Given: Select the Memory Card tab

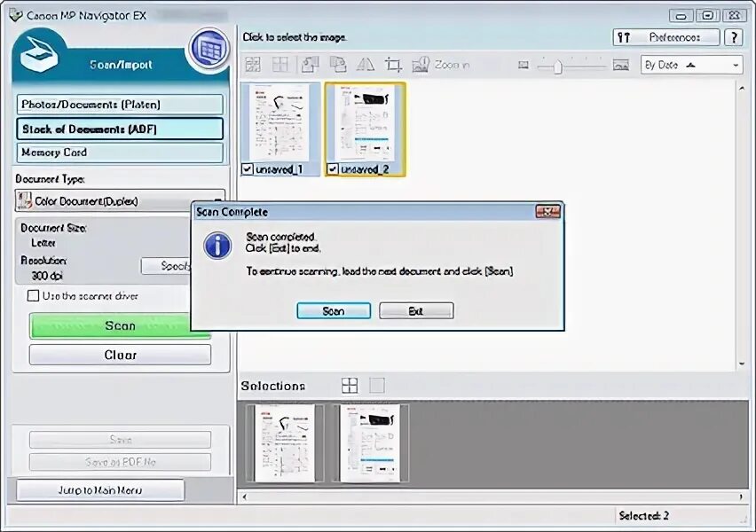Looking at the screenshot, I should tap(120, 153).
